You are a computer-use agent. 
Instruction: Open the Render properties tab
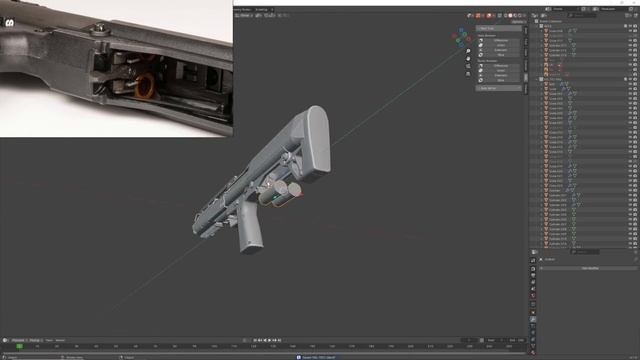(x=533, y=269)
